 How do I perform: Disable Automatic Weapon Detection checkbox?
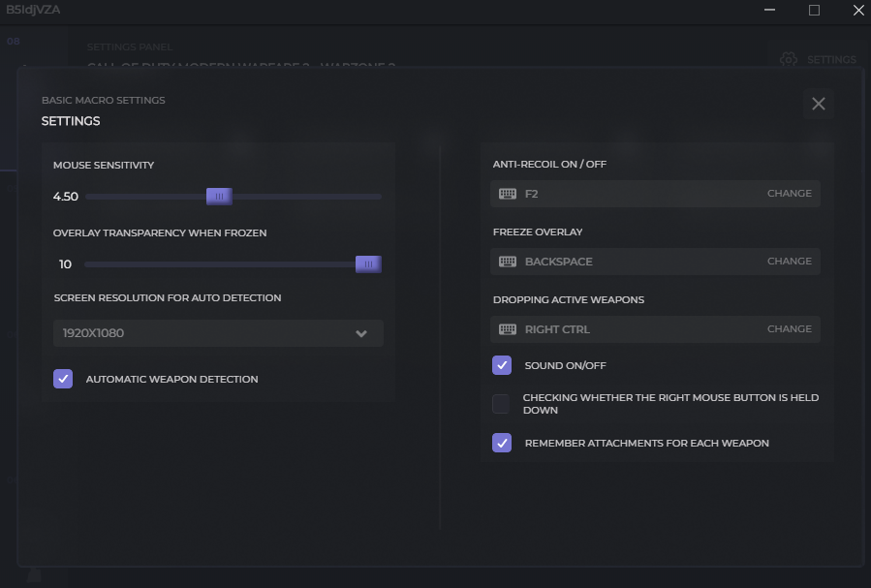point(63,379)
